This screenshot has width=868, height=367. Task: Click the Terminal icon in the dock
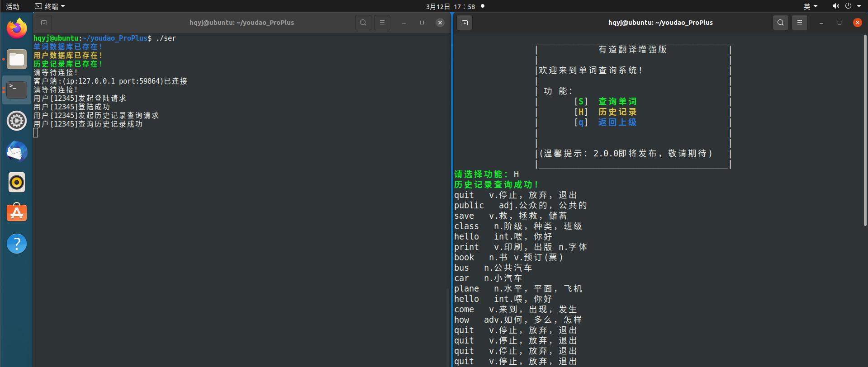17,90
